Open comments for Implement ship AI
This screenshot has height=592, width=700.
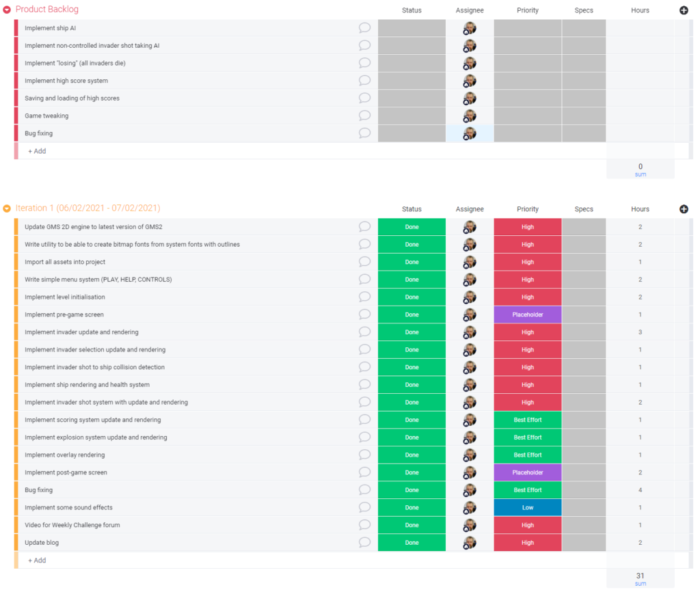[x=364, y=28]
